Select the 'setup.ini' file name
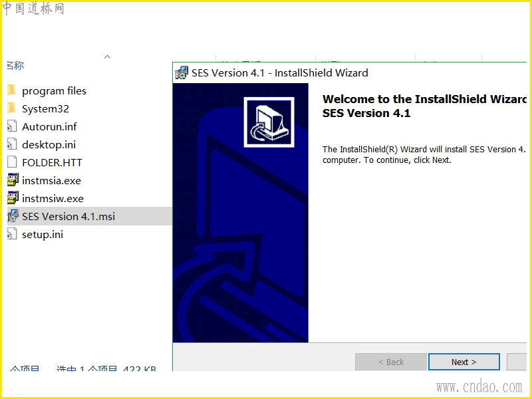The height and width of the screenshot is (399, 532). click(43, 235)
